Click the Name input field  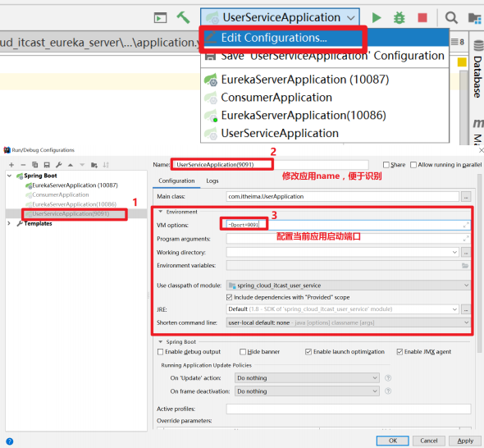(x=271, y=165)
